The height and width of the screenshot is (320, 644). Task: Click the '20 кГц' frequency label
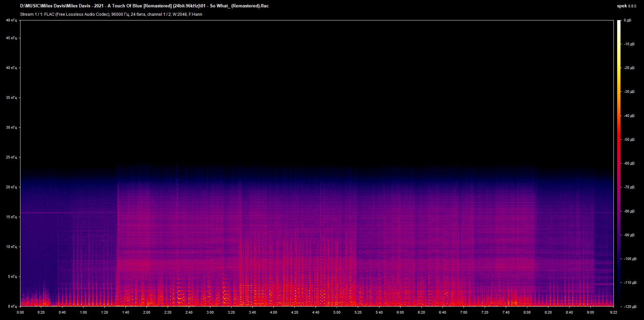tap(11, 187)
